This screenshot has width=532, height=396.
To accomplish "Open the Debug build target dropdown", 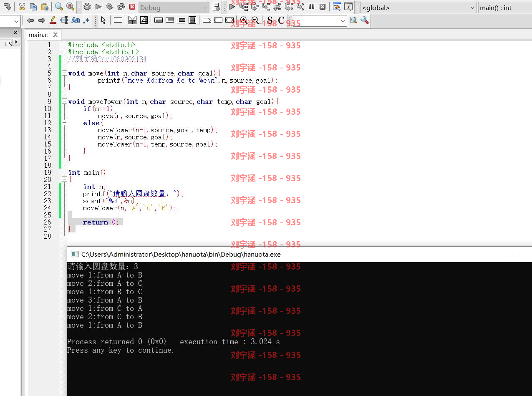I will click(x=174, y=8).
